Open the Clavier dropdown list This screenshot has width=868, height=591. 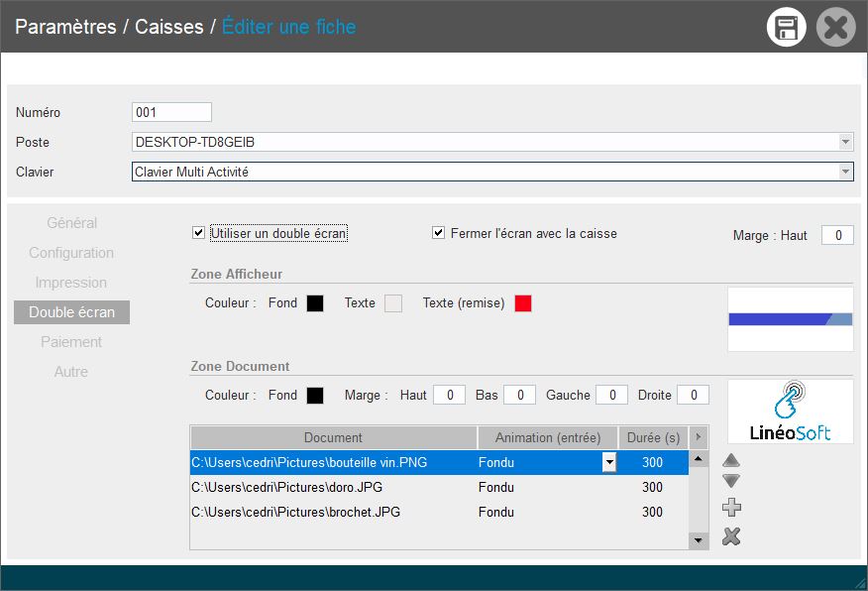tap(845, 172)
